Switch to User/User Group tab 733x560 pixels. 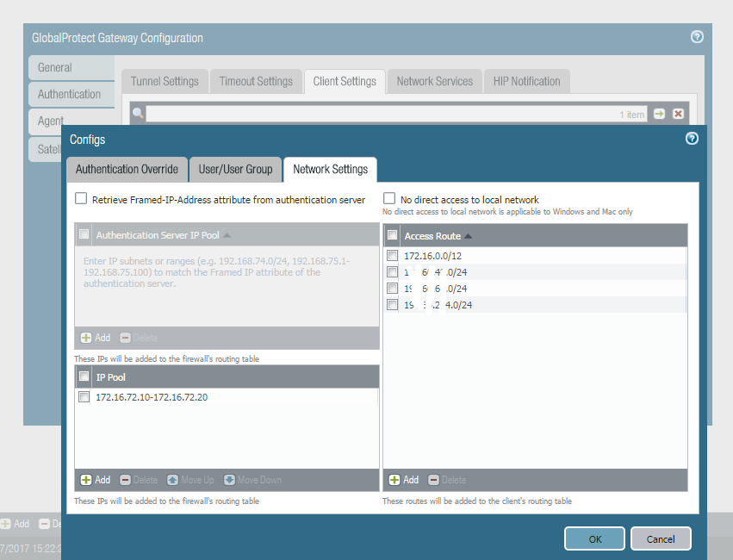click(235, 169)
